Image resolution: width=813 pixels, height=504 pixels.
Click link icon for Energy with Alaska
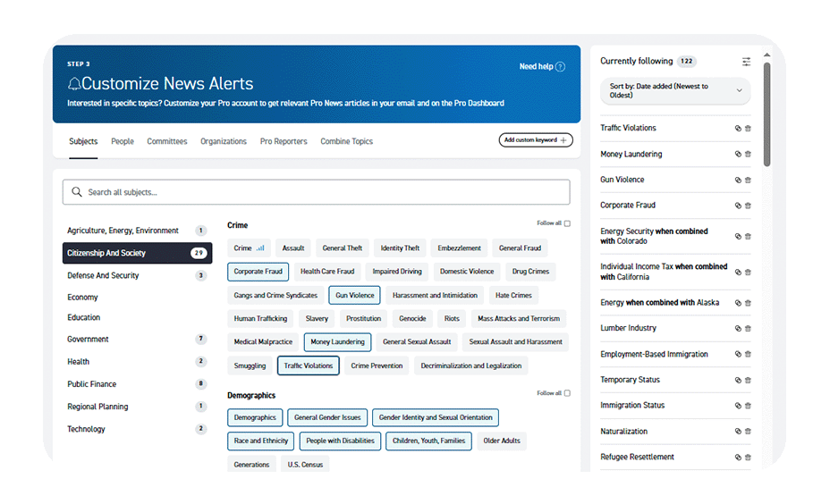coord(738,303)
